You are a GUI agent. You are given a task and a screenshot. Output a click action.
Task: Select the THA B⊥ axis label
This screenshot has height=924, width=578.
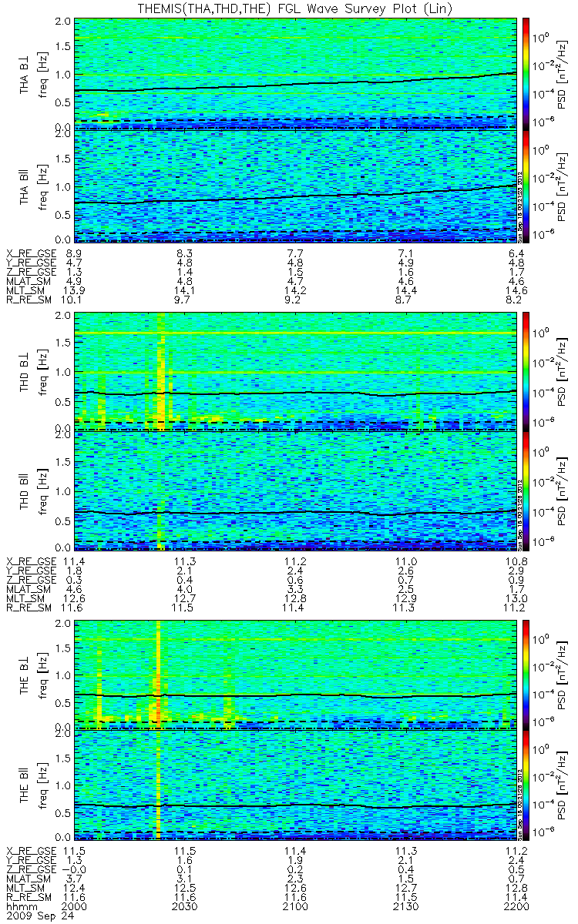25,75
